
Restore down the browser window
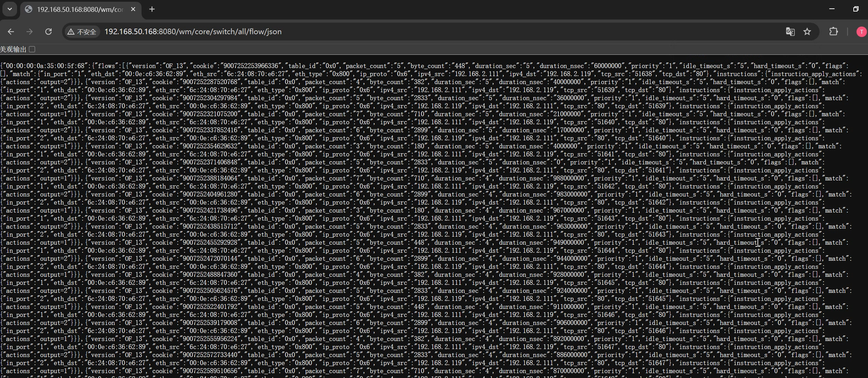[856, 9]
